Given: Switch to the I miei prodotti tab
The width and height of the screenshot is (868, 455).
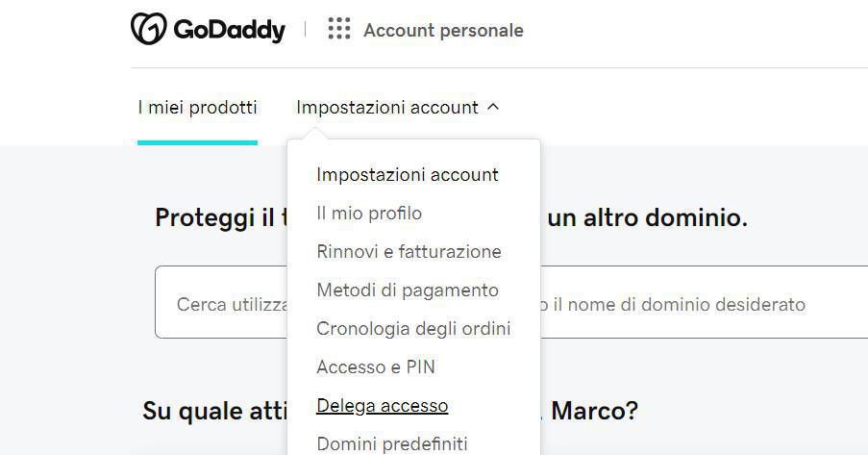Looking at the screenshot, I should 197,108.
